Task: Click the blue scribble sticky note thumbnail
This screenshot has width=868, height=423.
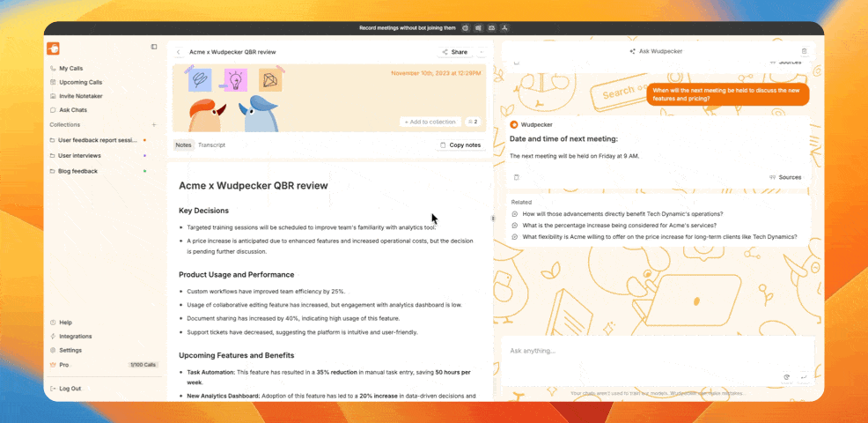Action: [199, 80]
